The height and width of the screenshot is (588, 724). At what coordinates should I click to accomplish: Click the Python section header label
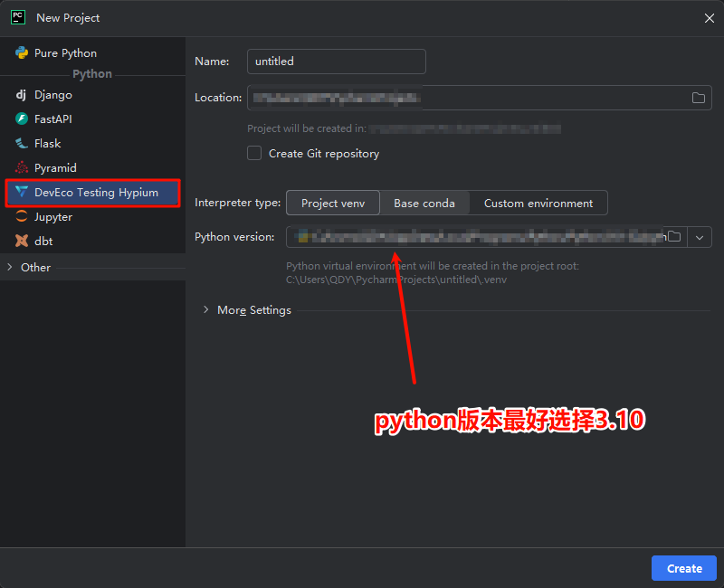[x=92, y=74]
